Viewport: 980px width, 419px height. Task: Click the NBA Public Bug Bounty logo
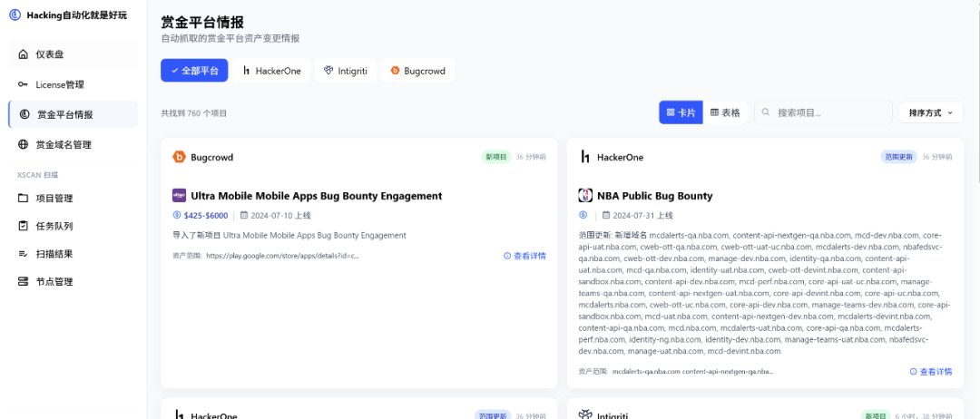point(585,196)
